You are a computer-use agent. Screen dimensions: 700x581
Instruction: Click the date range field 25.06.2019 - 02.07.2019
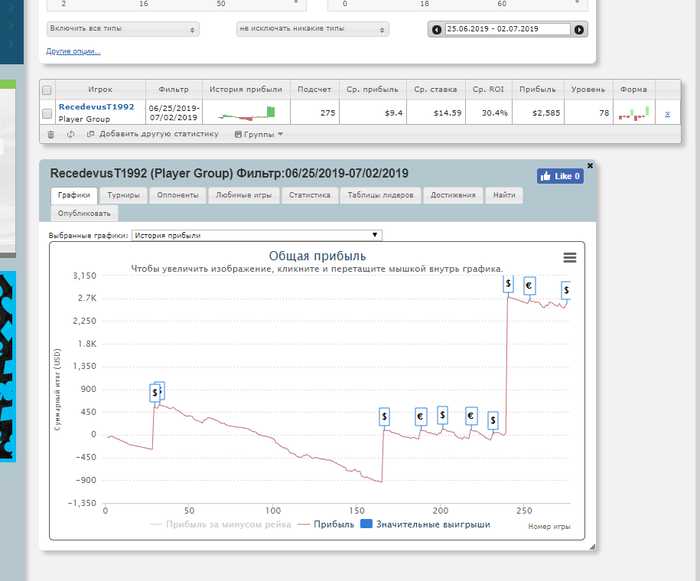coord(508,29)
